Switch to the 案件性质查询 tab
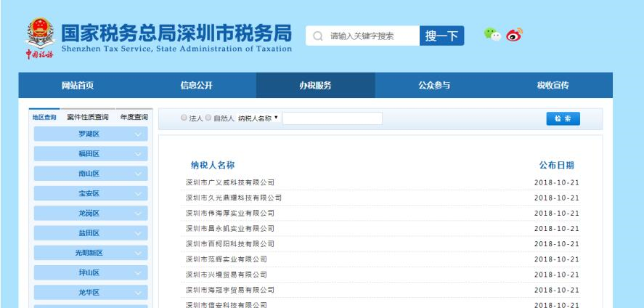644x308 pixels. (x=87, y=116)
